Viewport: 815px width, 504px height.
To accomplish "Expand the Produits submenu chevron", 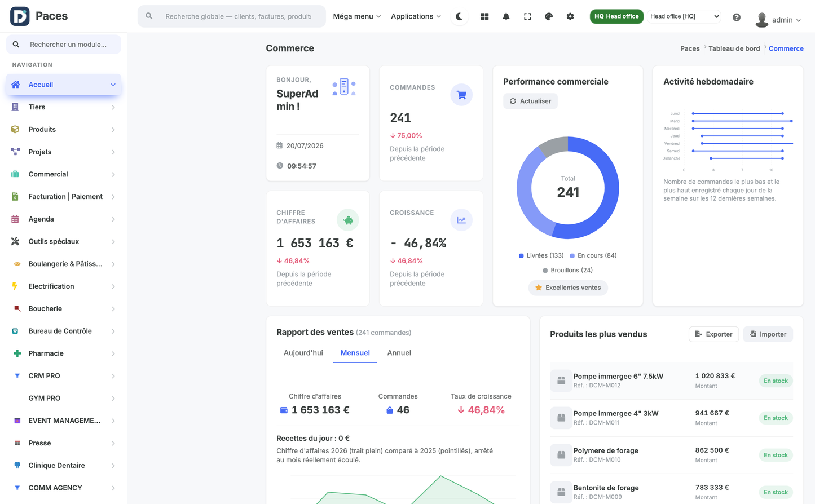I will pos(113,130).
